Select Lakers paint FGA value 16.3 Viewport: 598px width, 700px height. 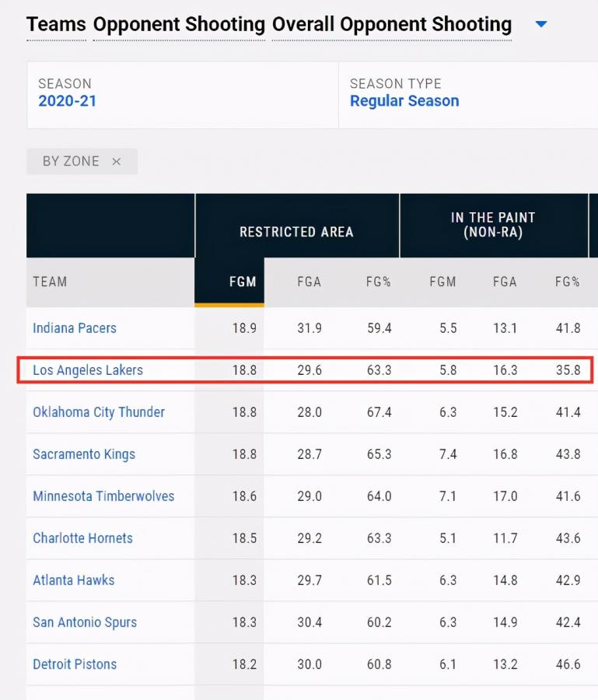pyautogui.click(x=505, y=370)
